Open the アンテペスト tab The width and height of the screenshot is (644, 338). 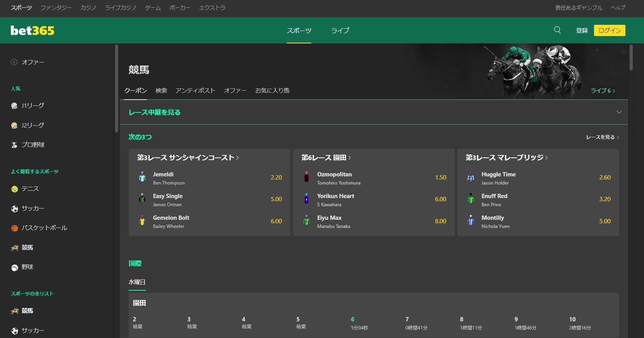pyautogui.click(x=195, y=90)
